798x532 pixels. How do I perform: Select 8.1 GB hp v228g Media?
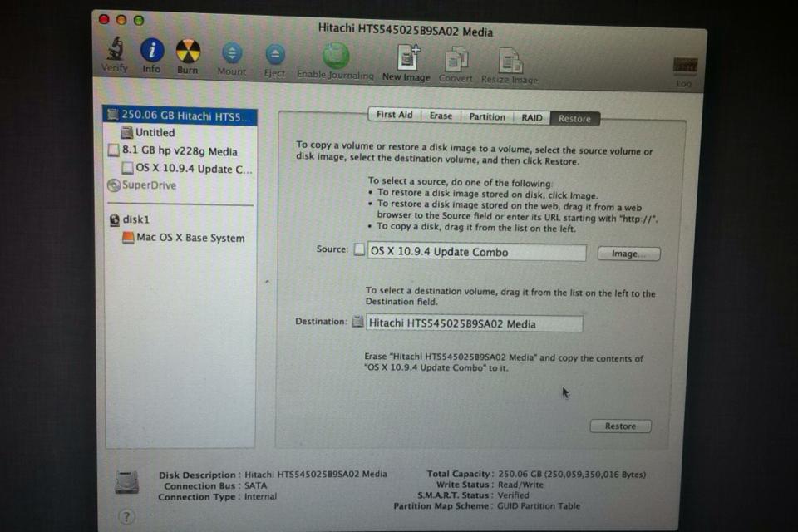[180, 150]
